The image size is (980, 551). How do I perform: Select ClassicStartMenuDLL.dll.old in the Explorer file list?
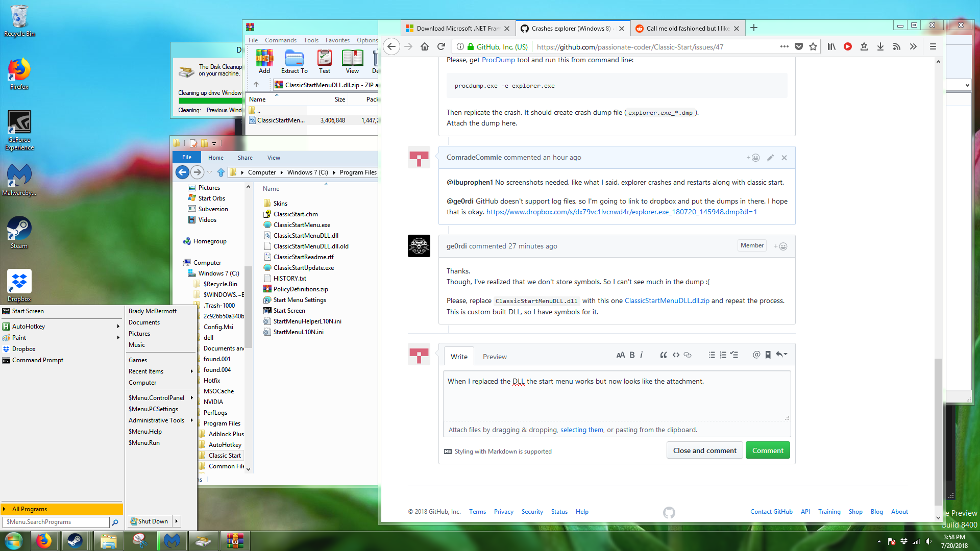click(311, 246)
